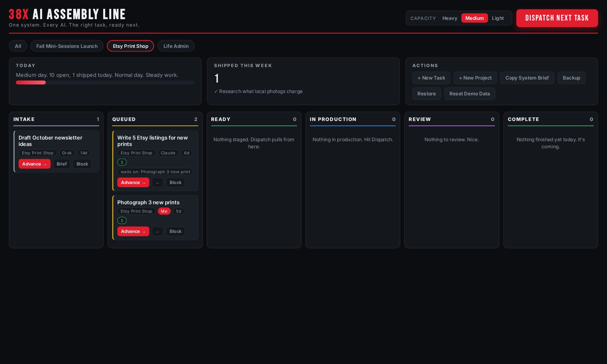Create a new project
This screenshot has height=364, width=607.
[475, 78]
